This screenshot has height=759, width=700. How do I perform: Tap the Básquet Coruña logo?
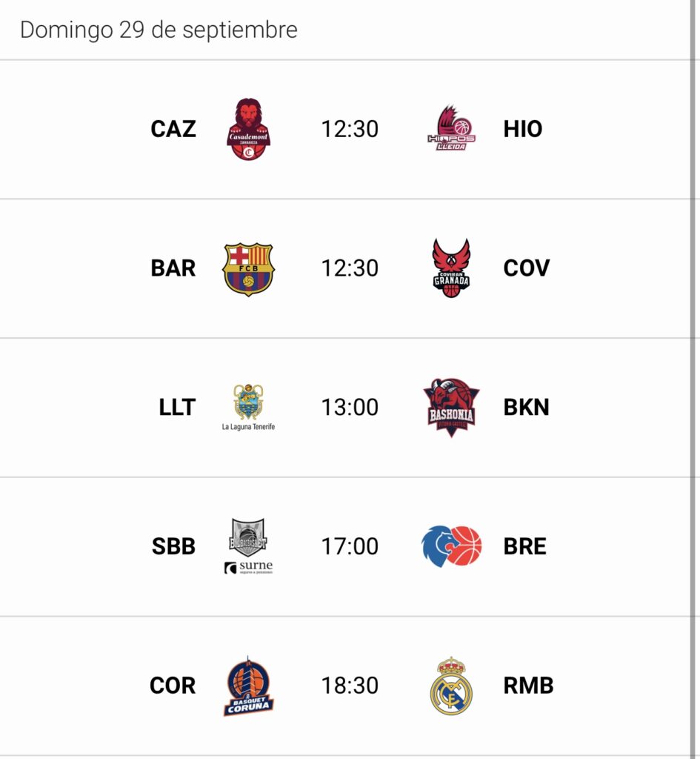pyautogui.click(x=248, y=686)
